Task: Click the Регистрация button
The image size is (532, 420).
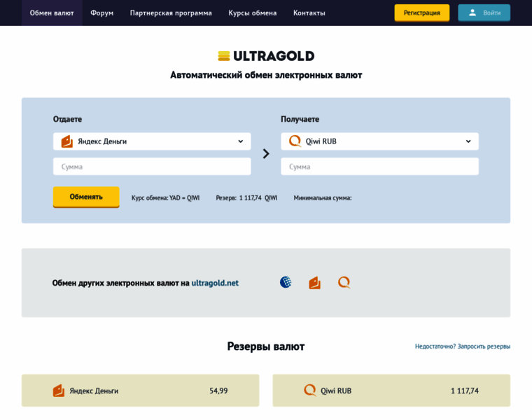Action: click(421, 13)
